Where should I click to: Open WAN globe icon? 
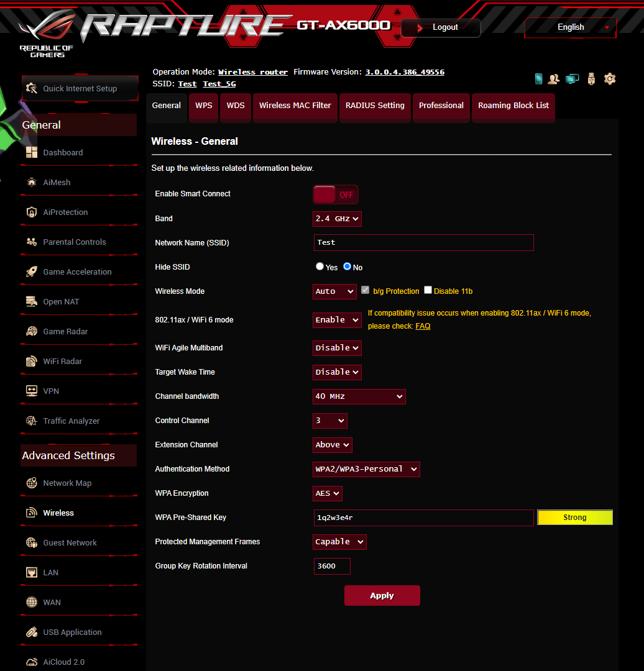tap(32, 603)
